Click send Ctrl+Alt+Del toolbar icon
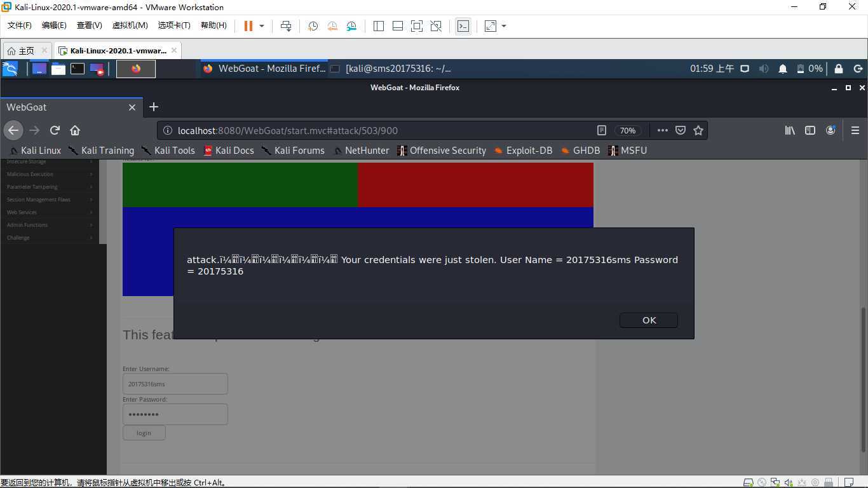Image resolution: width=868 pixels, height=488 pixels. [286, 26]
